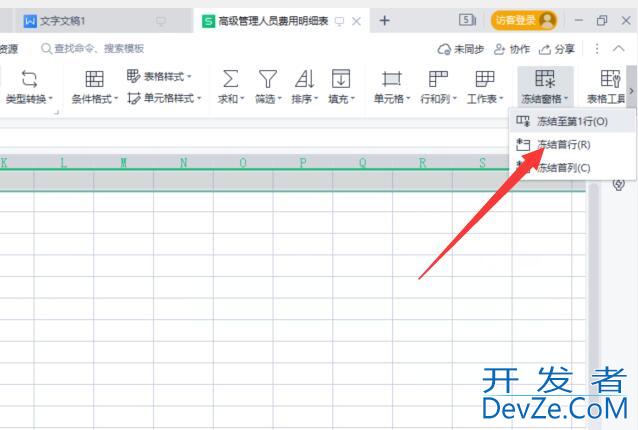
Task: Select column header Q
Action: coord(363,163)
